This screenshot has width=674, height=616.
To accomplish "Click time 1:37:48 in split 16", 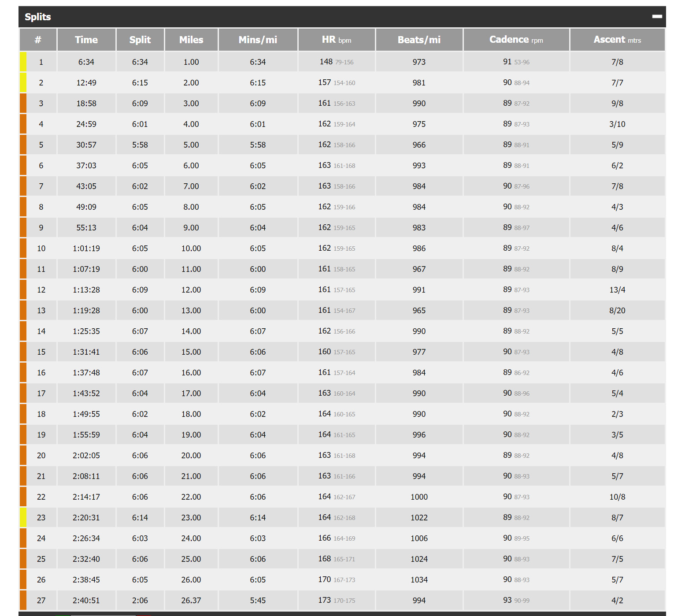I will 86,373.
